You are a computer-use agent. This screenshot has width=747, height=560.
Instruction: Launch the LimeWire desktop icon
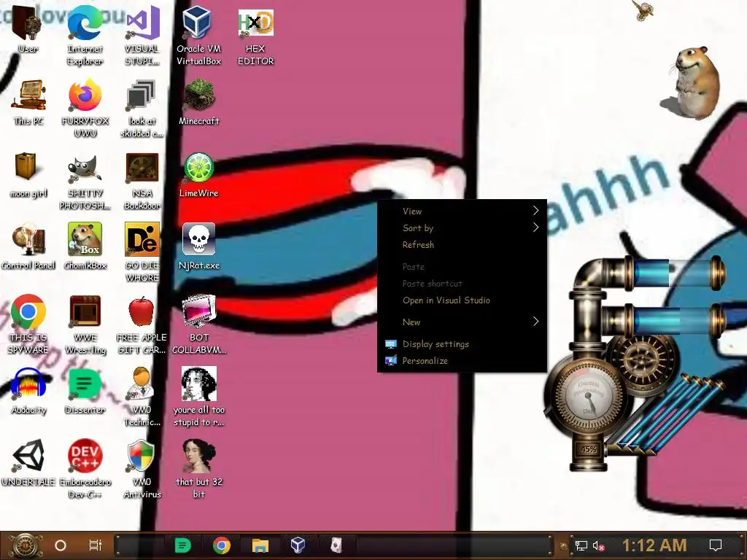(198, 175)
